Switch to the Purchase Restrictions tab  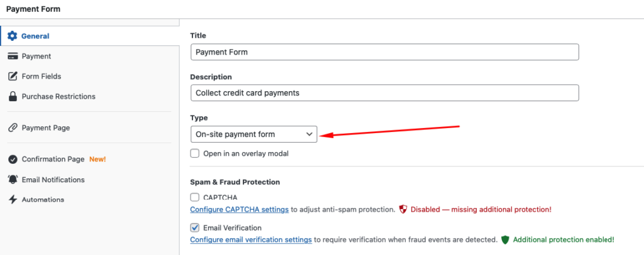coord(58,96)
